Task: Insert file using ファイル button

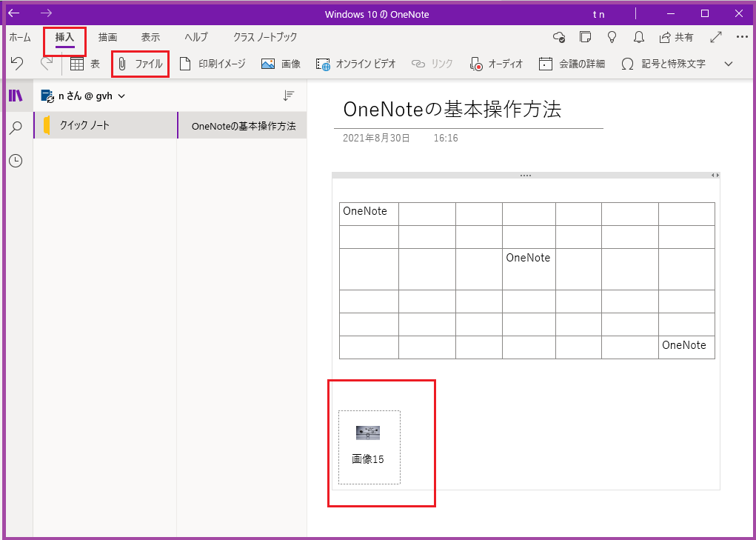Action: click(141, 64)
